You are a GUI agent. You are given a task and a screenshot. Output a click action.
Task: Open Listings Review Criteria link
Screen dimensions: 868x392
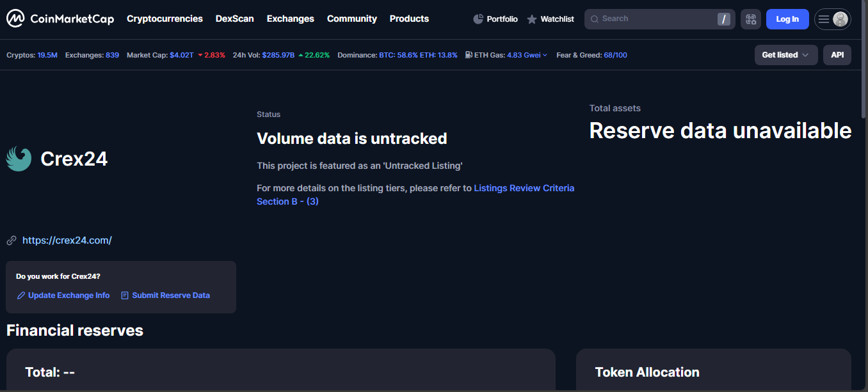[524, 188]
